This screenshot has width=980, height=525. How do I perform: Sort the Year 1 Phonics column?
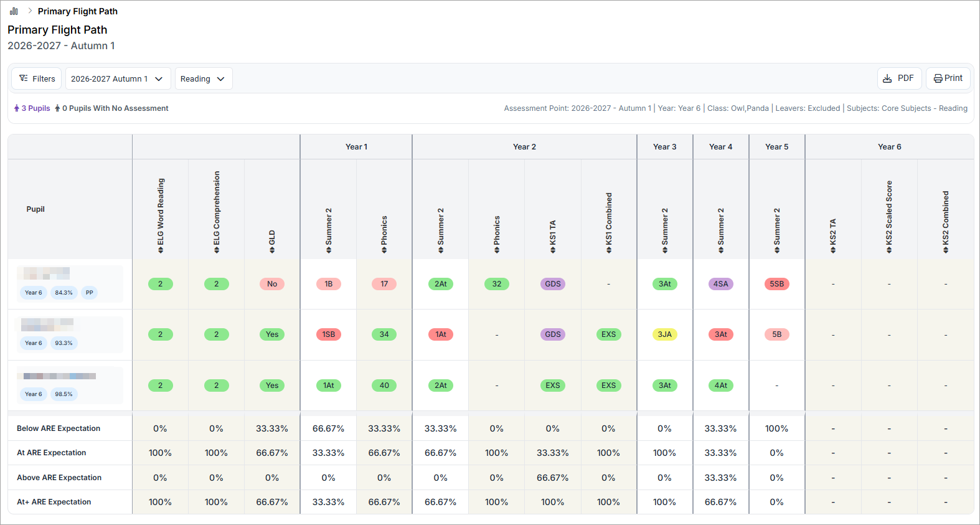click(x=384, y=250)
